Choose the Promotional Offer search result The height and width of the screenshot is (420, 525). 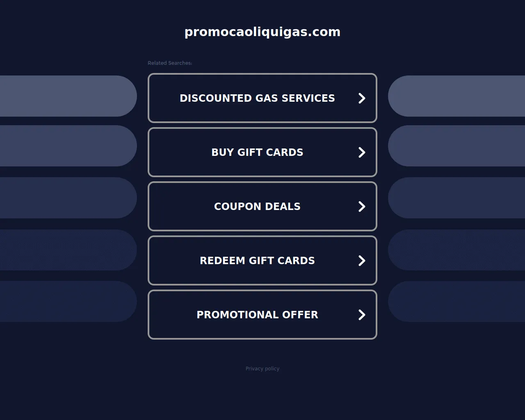click(x=257, y=315)
